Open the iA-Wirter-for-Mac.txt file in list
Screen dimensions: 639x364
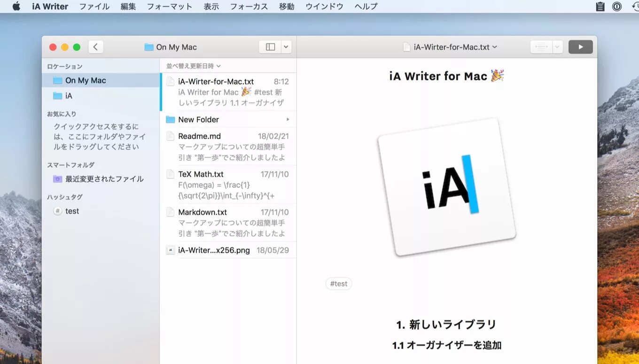tap(228, 92)
